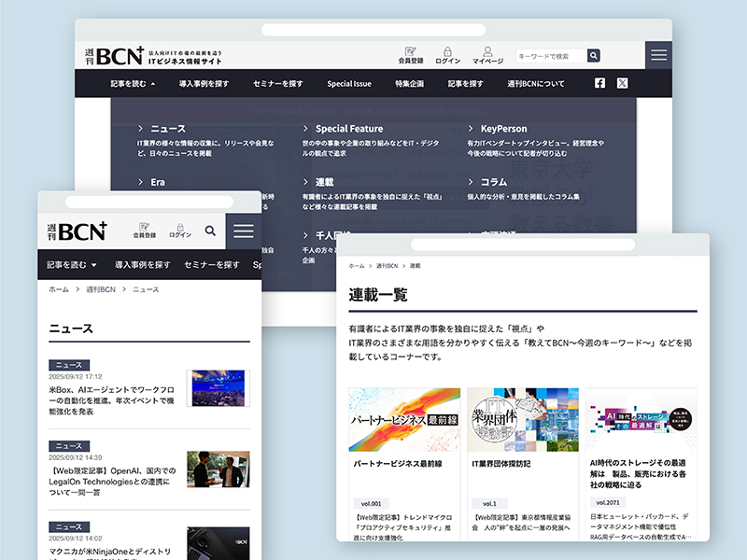Click 週刊BCN breadcrumb in the 連載 page
The image size is (747, 560).
(387, 266)
